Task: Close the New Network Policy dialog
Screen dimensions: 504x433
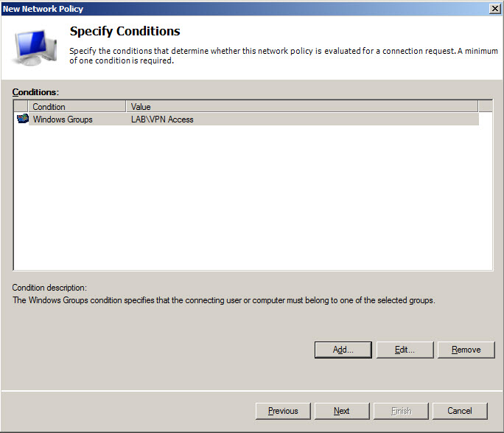Action: (x=495, y=9)
